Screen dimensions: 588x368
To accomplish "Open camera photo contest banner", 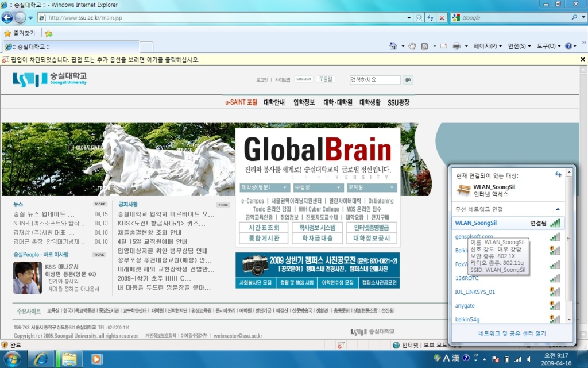I will (318, 264).
